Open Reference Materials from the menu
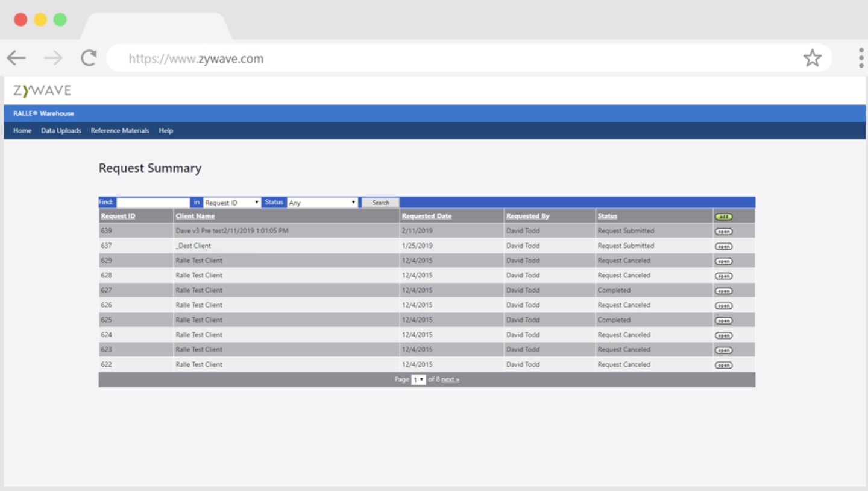 [x=119, y=130]
